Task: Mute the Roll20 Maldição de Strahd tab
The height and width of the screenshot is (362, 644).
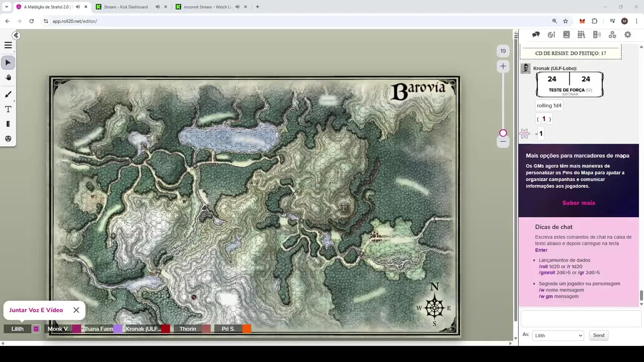Action: pos(77,7)
